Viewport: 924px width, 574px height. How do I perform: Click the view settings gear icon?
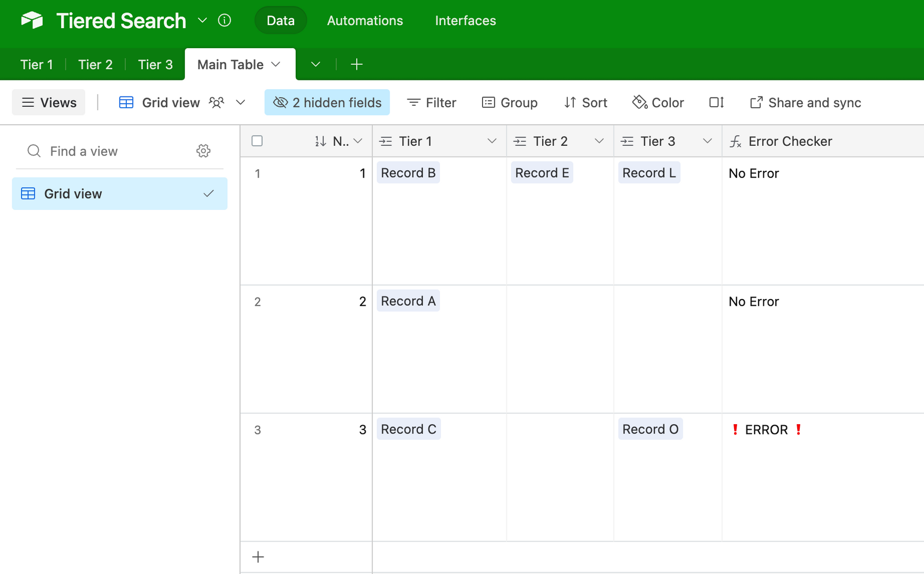(x=203, y=151)
